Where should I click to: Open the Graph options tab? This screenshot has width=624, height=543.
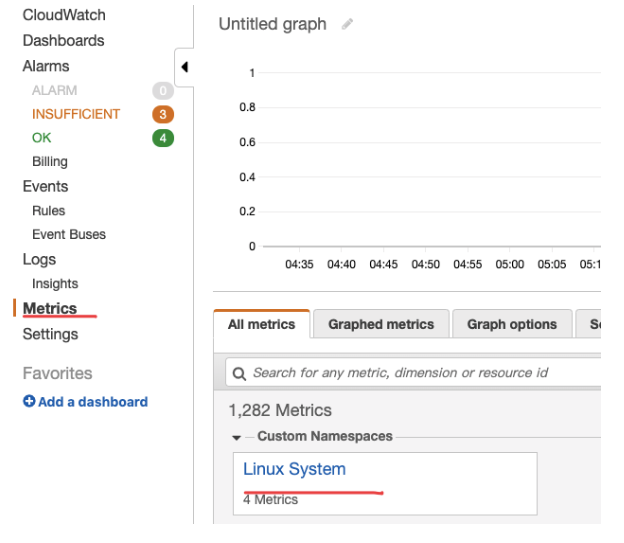point(512,324)
